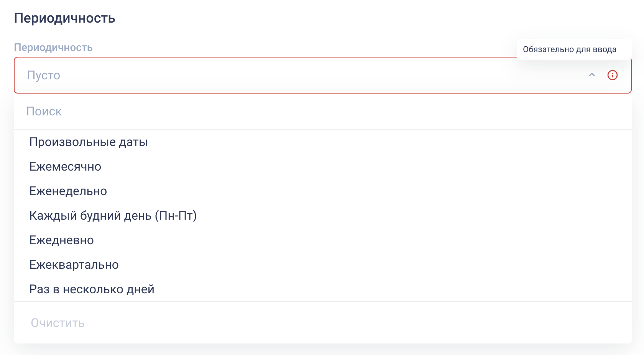Image resolution: width=644 pixels, height=355 pixels.
Task: Set periodicity to weekdays only (Пн-Пт)
Action: (x=113, y=216)
